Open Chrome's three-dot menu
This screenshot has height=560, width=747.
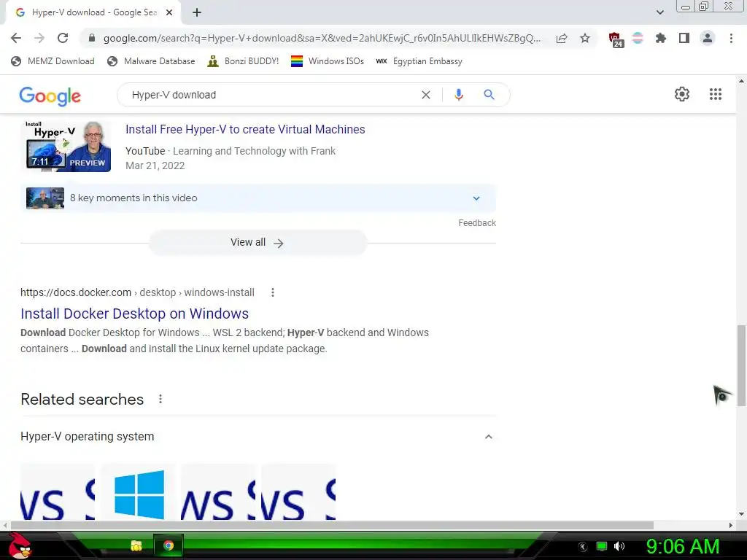coord(731,38)
